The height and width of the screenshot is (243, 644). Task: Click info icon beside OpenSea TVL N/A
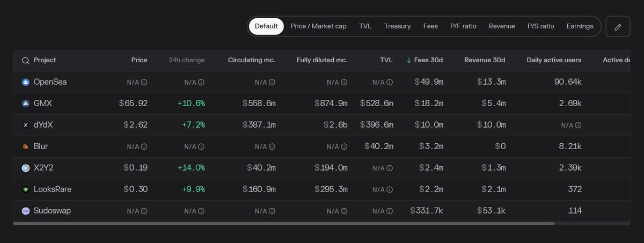[x=390, y=82]
